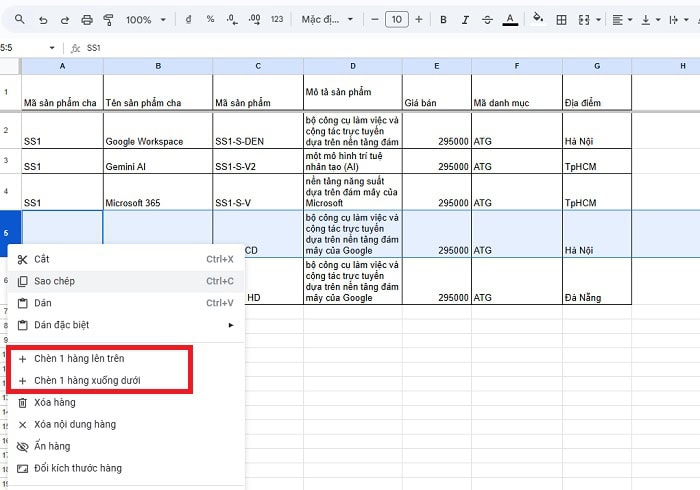Expand Dán đặc biệt submenu

pyautogui.click(x=126, y=325)
